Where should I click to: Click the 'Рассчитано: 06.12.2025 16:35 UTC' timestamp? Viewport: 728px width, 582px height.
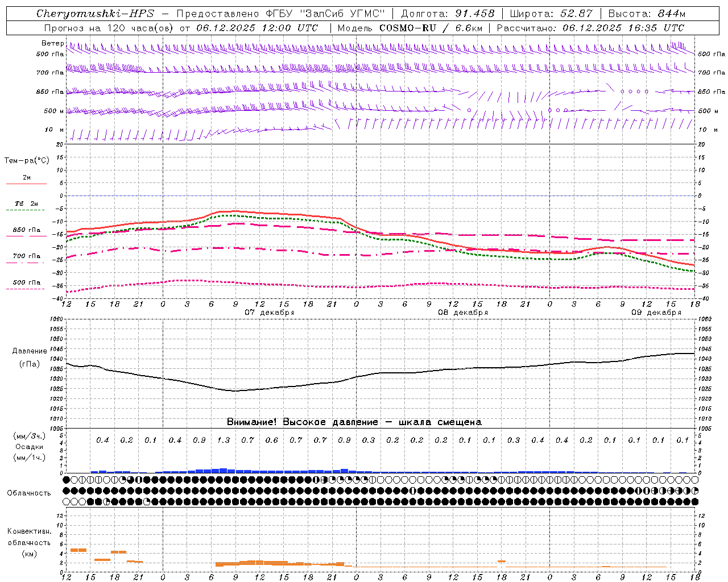pos(590,28)
